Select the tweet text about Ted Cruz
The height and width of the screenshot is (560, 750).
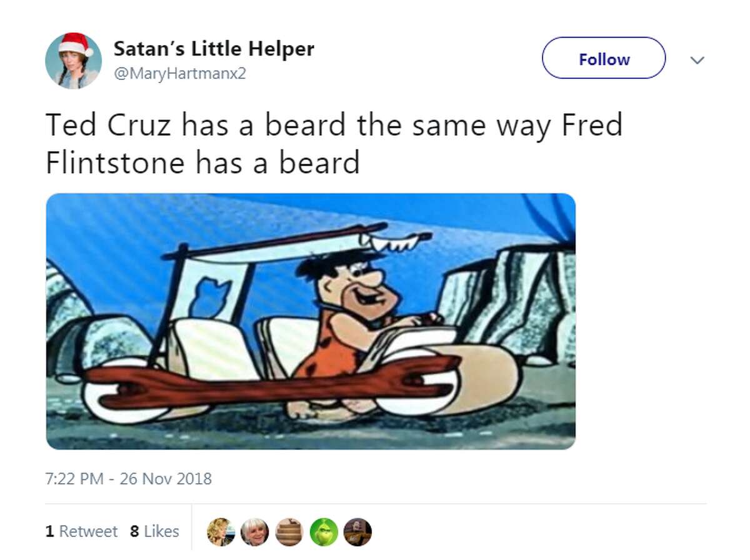point(334,144)
